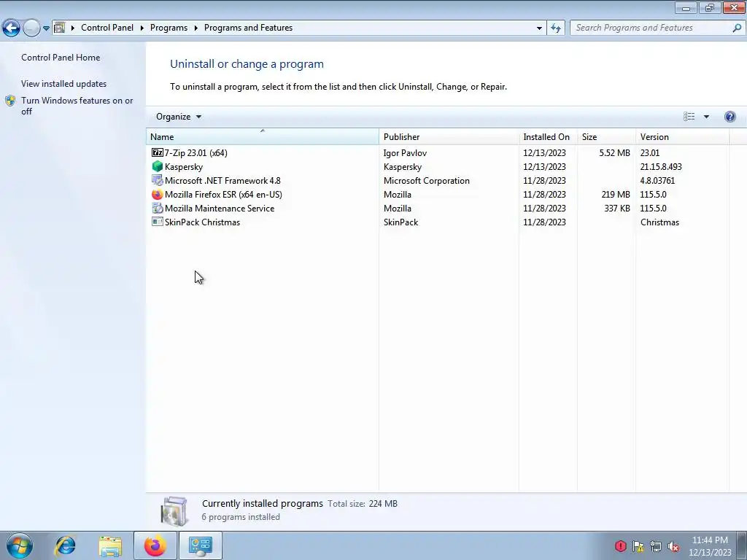Open the recent pages dropdown arrow
This screenshot has height=560, width=747.
click(46, 28)
